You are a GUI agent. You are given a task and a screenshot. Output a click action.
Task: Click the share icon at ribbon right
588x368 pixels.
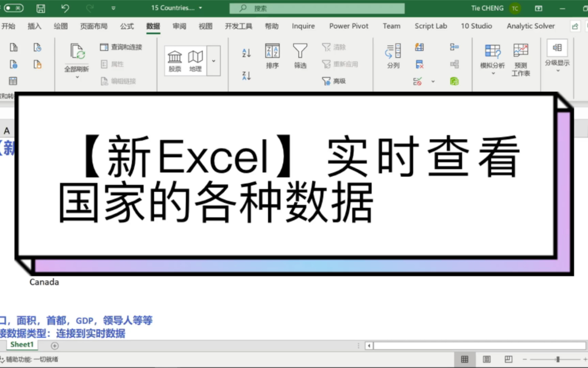(575, 26)
